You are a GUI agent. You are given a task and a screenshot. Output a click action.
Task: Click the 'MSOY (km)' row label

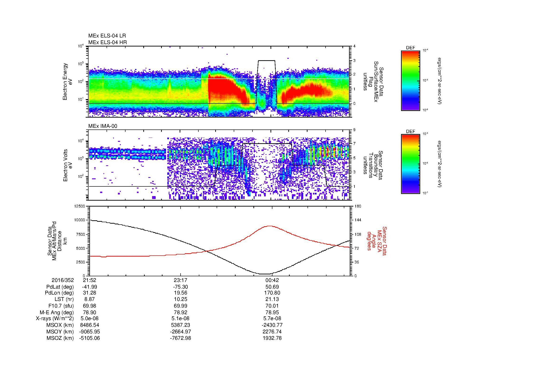coord(60,332)
